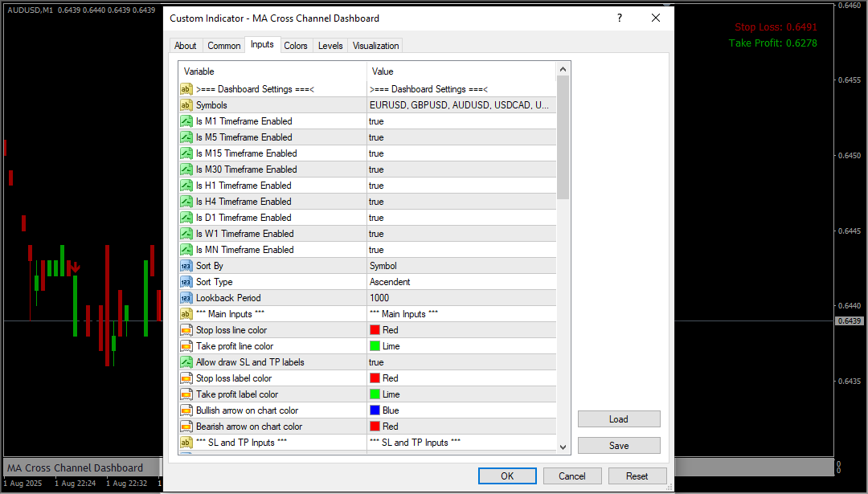
Task: Click the Sort By integer icon
Action: coord(186,266)
